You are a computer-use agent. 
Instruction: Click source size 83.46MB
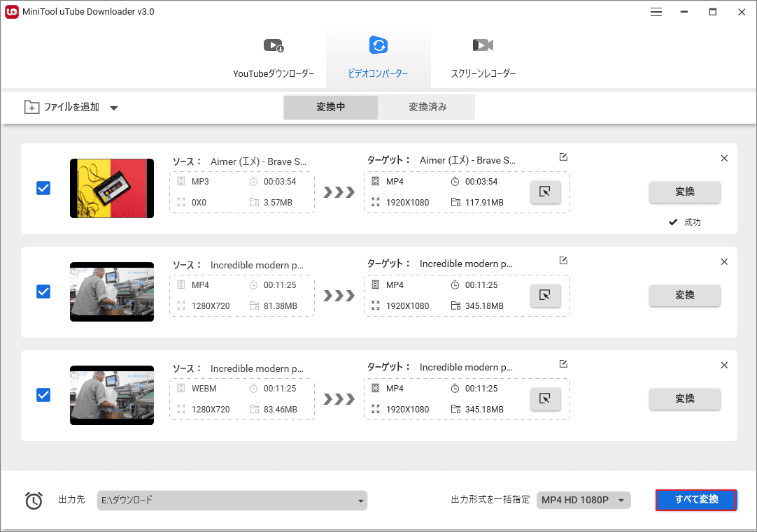tap(281, 410)
